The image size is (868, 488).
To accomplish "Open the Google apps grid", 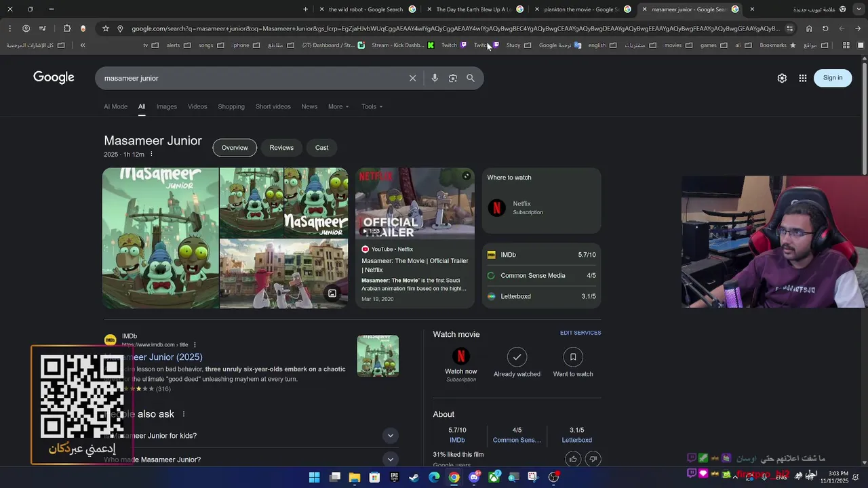I will [x=803, y=78].
